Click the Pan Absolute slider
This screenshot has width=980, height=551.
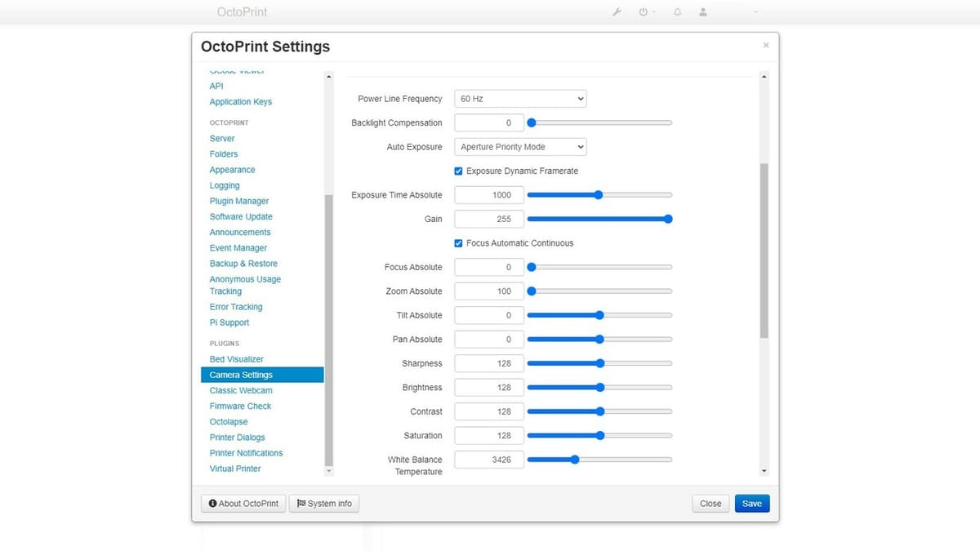(599, 340)
